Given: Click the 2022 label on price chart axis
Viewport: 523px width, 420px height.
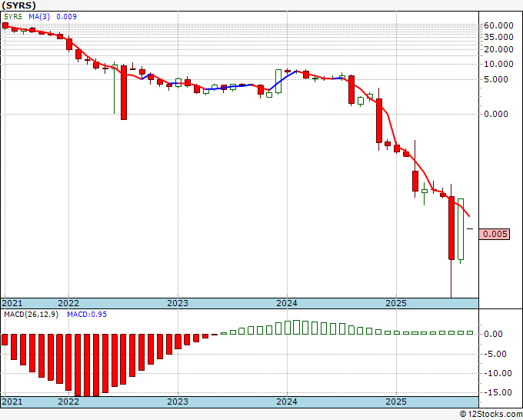Looking at the screenshot, I should 68,303.
